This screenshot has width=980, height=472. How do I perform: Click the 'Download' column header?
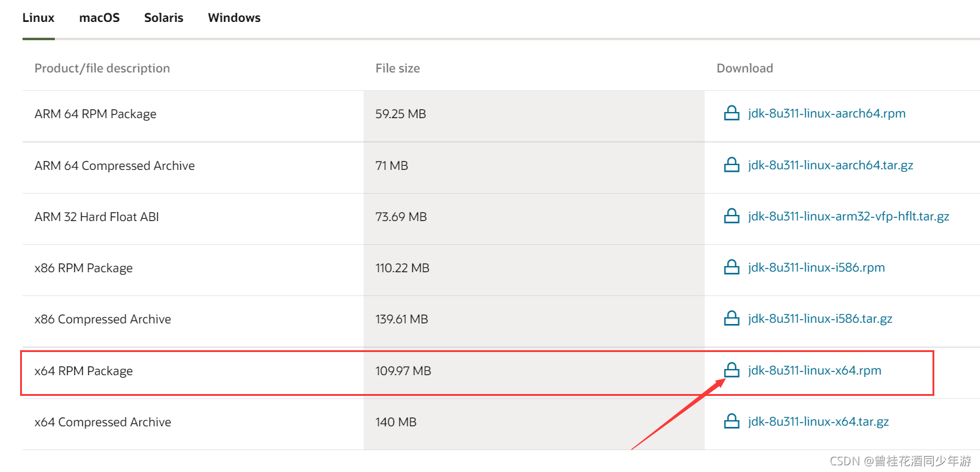(745, 68)
